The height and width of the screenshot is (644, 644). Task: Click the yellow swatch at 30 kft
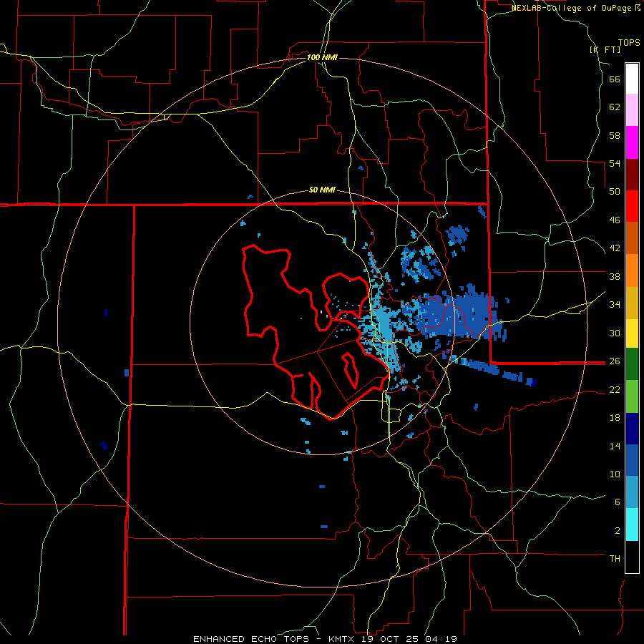click(x=632, y=333)
